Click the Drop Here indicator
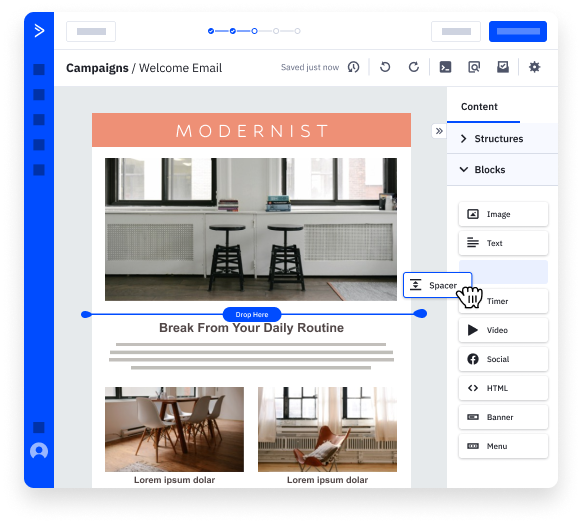 point(252,314)
